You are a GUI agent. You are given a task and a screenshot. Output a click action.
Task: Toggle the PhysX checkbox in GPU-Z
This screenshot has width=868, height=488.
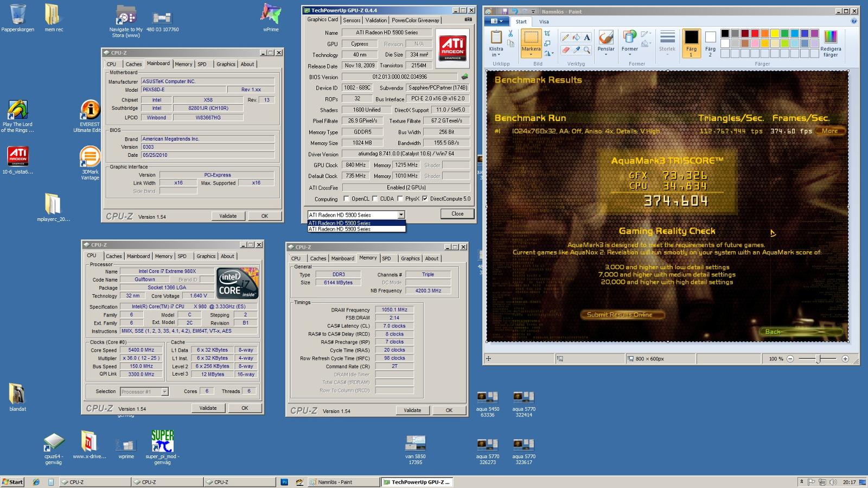point(400,199)
